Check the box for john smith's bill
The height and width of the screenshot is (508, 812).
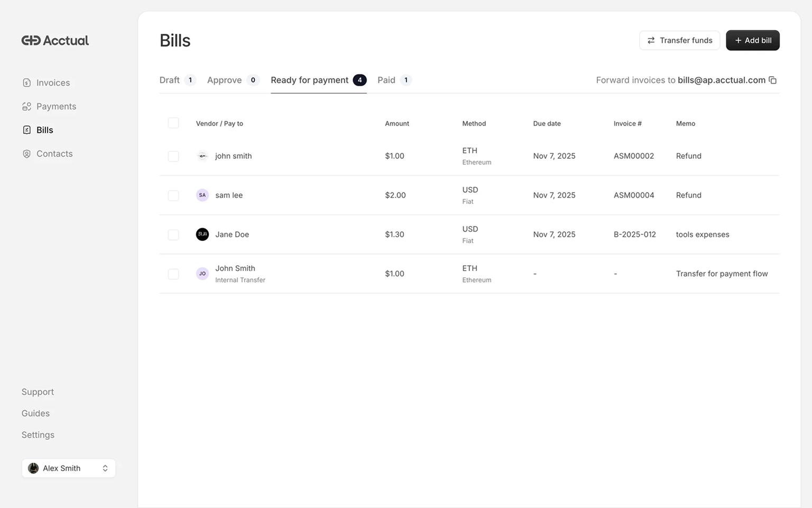(173, 156)
